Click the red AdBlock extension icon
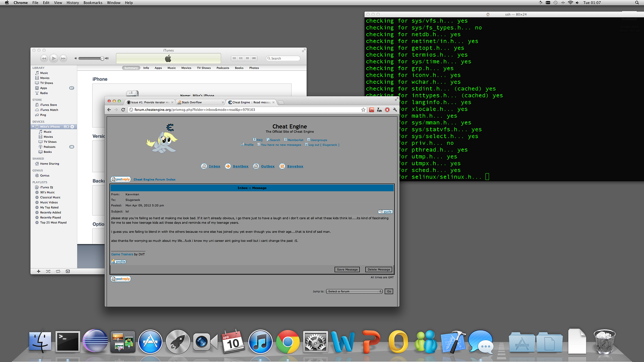The image size is (644, 362). point(387,110)
